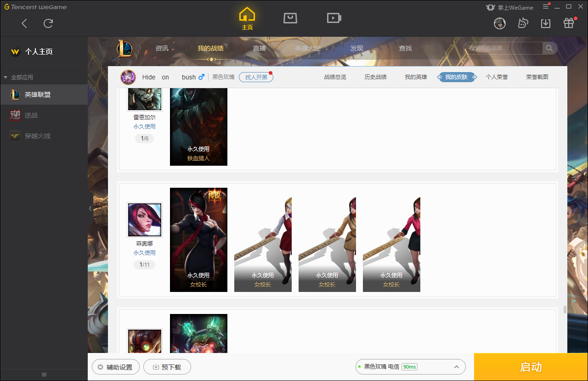Switch to 个人荣誉 sub-tab

pyautogui.click(x=497, y=77)
